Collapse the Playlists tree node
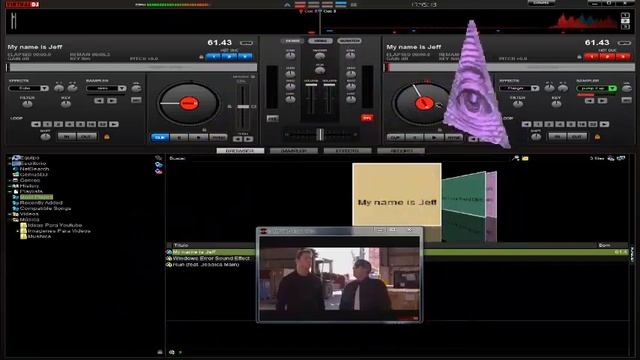640x360 pixels. point(10,191)
